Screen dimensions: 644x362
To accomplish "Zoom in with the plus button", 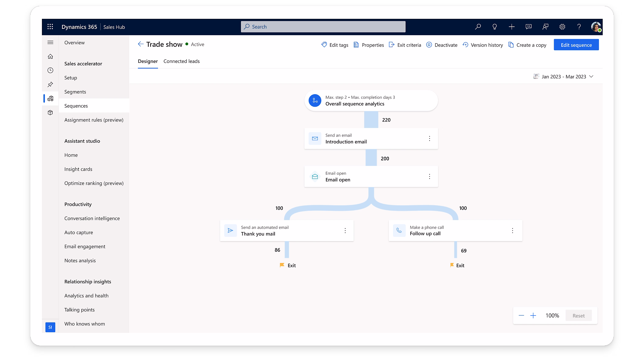I will 533,316.
